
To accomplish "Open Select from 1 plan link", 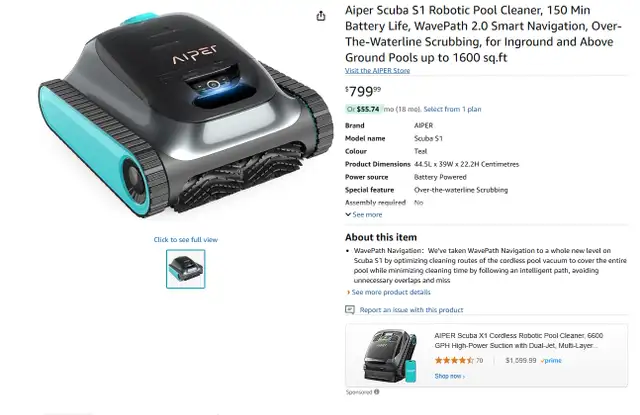I will [452, 109].
